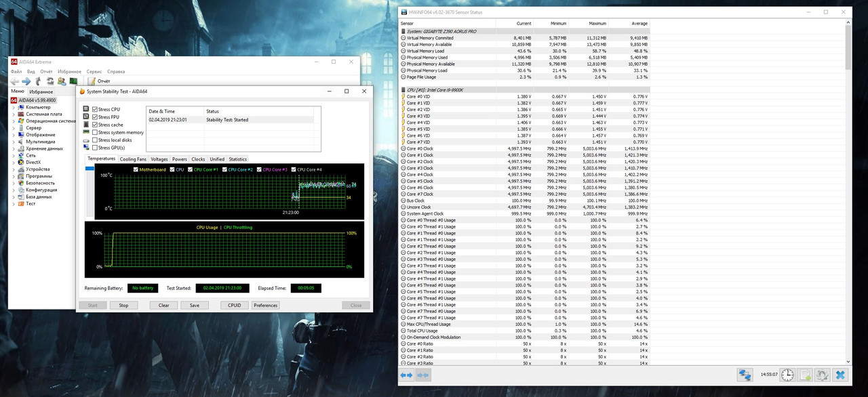Click the AIDA64 Extreme title bar logo

point(14,62)
